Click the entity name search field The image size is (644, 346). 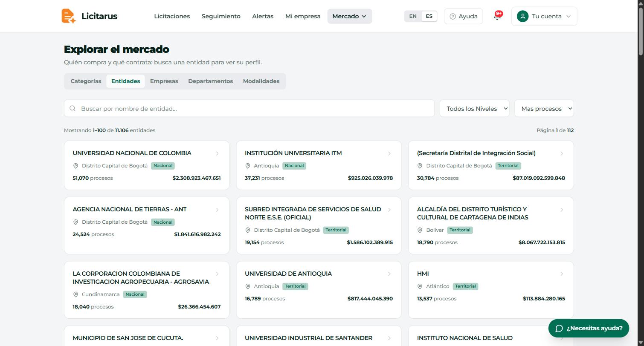click(249, 108)
